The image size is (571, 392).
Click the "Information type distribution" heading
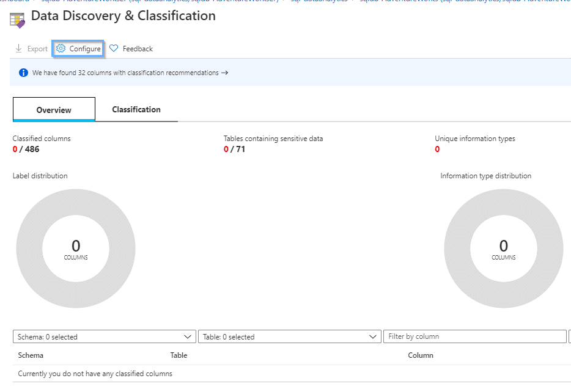[x=486, y=176]
